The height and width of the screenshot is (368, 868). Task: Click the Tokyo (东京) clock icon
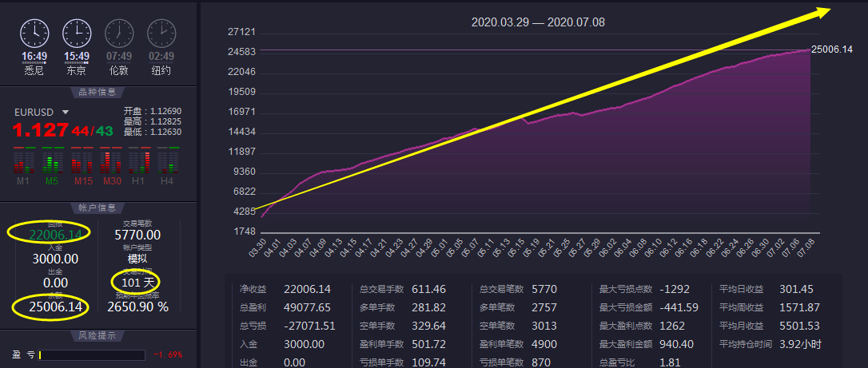[77, 34]
